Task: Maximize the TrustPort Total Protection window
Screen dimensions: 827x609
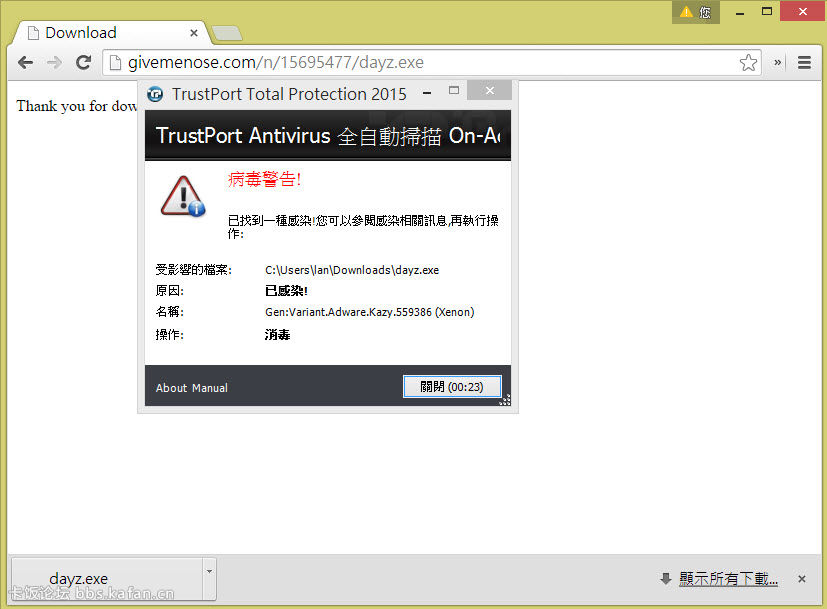Action: (x=454, y=91)
